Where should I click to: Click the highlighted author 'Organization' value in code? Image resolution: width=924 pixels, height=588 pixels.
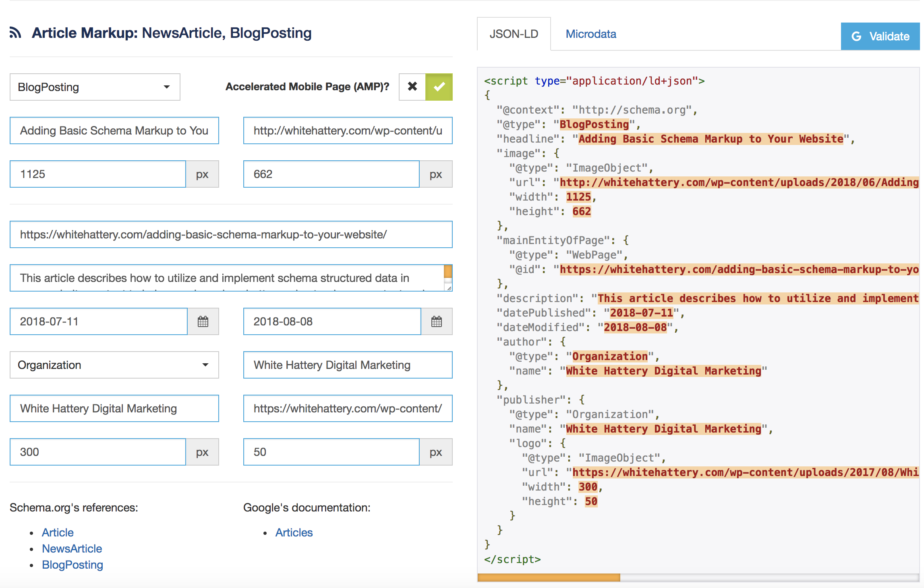click(x=610, y=356)
